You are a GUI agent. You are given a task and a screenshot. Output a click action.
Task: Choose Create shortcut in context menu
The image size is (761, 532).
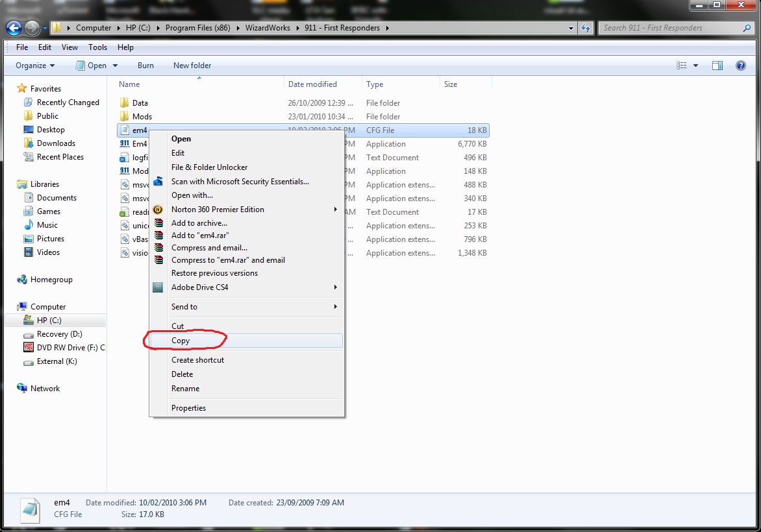pos(247,360)
